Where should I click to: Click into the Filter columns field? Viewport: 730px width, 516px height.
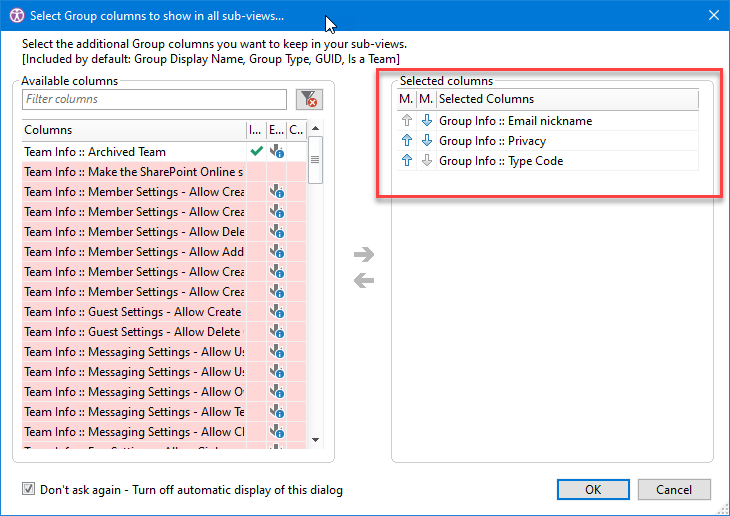click(x=155, y=99)
